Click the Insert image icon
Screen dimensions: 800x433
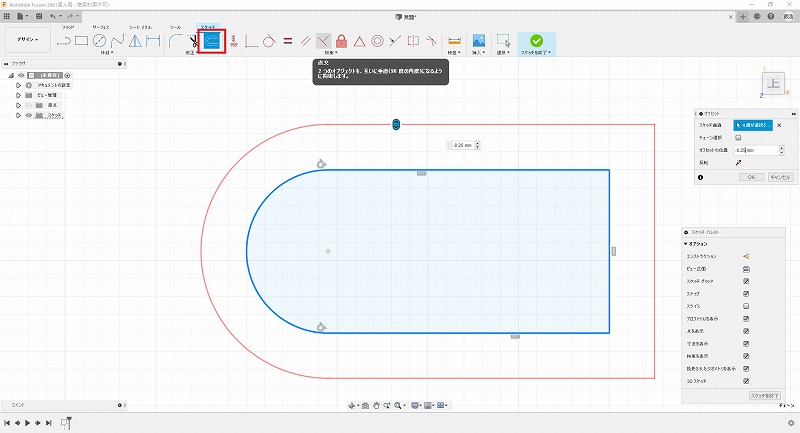479,41
